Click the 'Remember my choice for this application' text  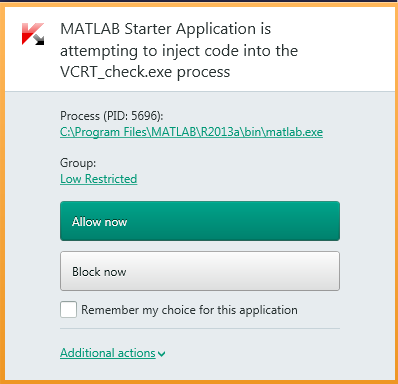[x=189, y=310]
